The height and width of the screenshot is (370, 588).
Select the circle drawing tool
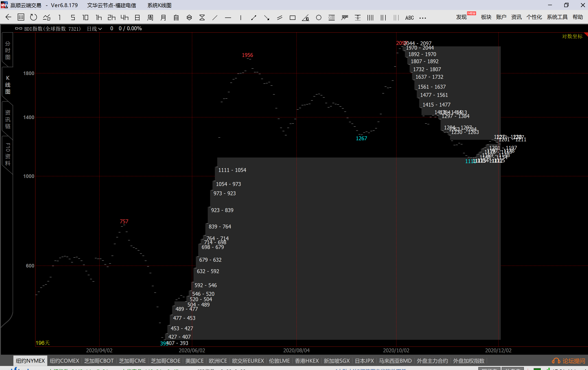[319, 17]
